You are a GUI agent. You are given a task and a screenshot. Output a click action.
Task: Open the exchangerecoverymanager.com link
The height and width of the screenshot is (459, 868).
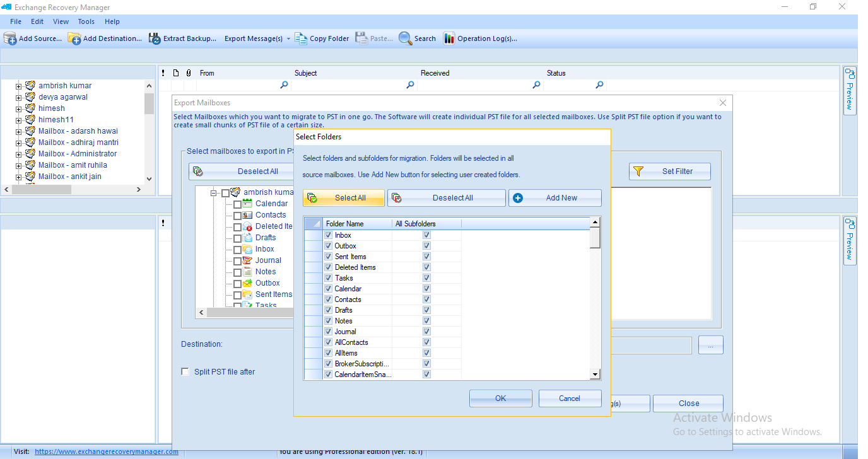(x=107, y=451)
